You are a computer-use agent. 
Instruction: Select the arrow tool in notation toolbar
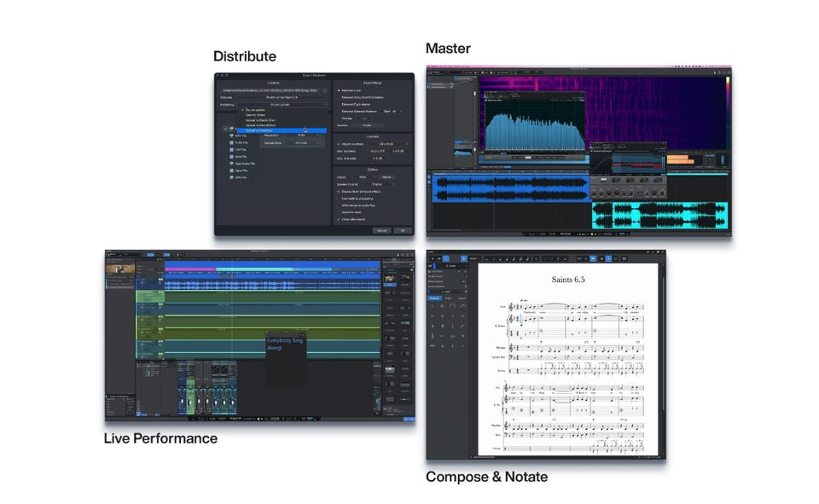click(x=464, y=258)
